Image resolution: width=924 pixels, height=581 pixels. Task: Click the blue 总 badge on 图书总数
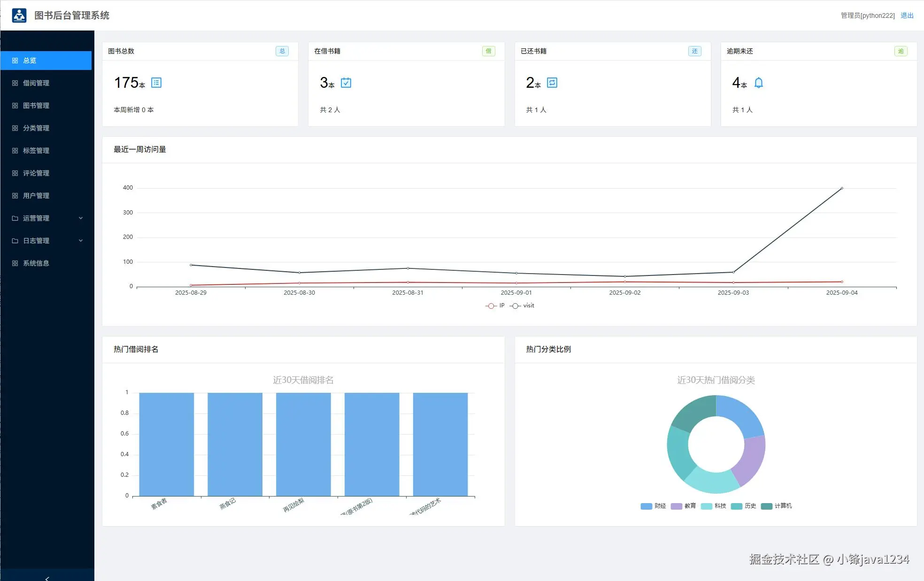pyautogui.click(x=282, y=51)
